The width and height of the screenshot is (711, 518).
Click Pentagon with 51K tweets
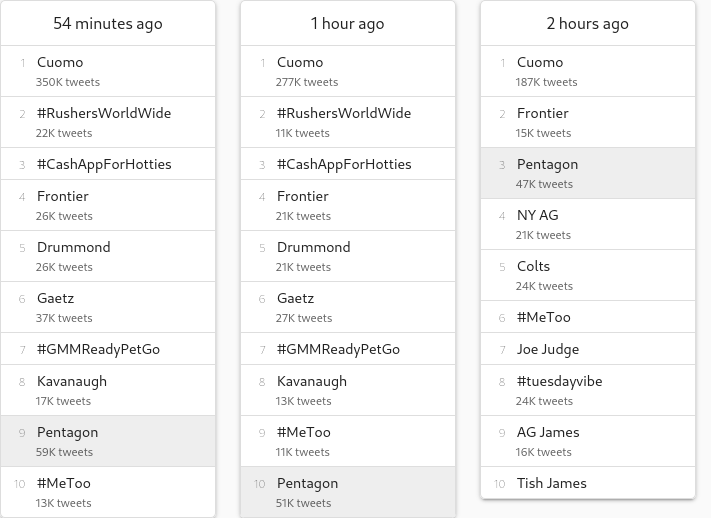[x=348, y=492]
